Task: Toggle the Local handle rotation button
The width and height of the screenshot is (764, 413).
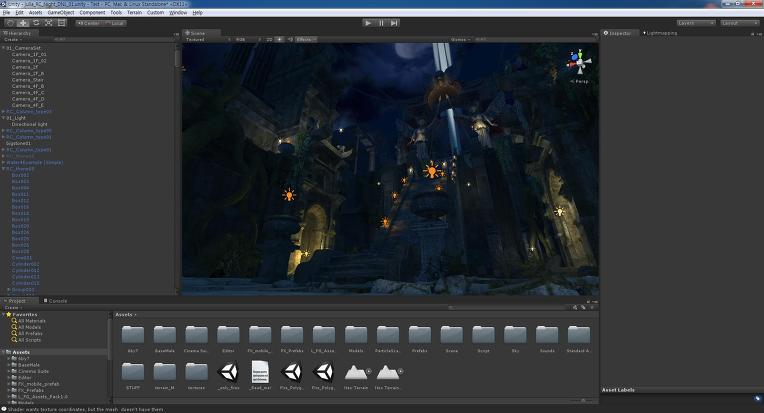Action: (115, 23)
